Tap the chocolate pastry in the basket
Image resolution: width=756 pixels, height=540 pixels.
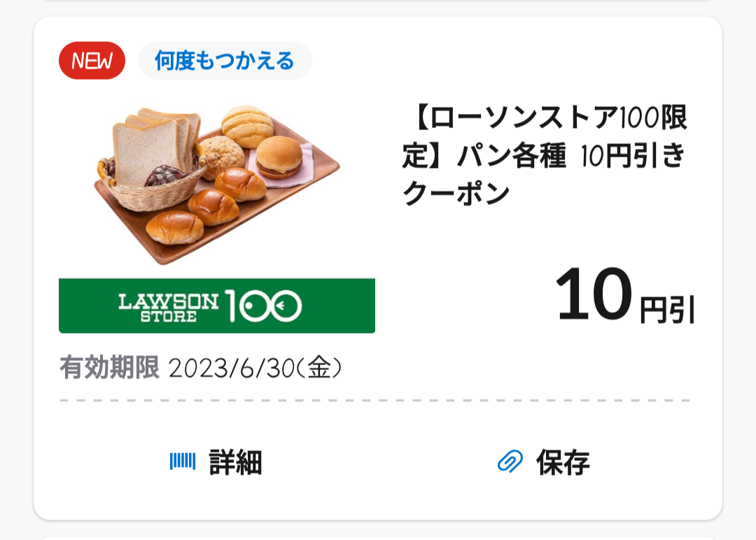tap(165, 176)
